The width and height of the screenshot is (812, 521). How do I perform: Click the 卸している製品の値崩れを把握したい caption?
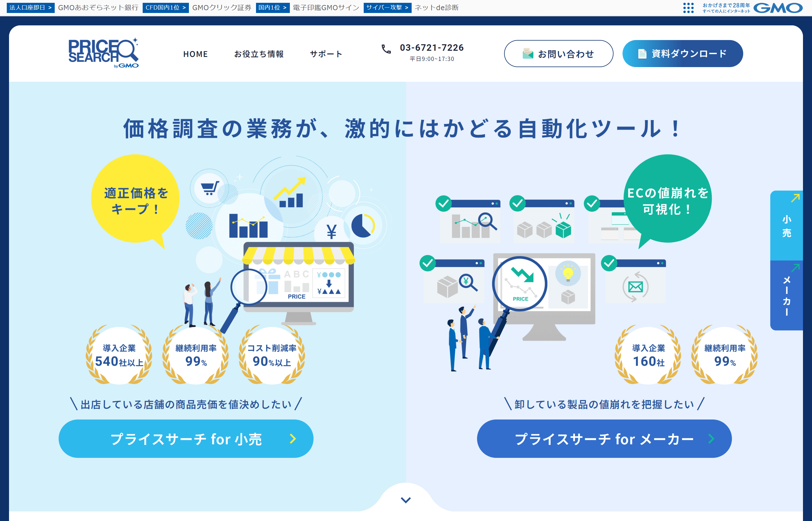pyautogui.click(x=604, y=404)
